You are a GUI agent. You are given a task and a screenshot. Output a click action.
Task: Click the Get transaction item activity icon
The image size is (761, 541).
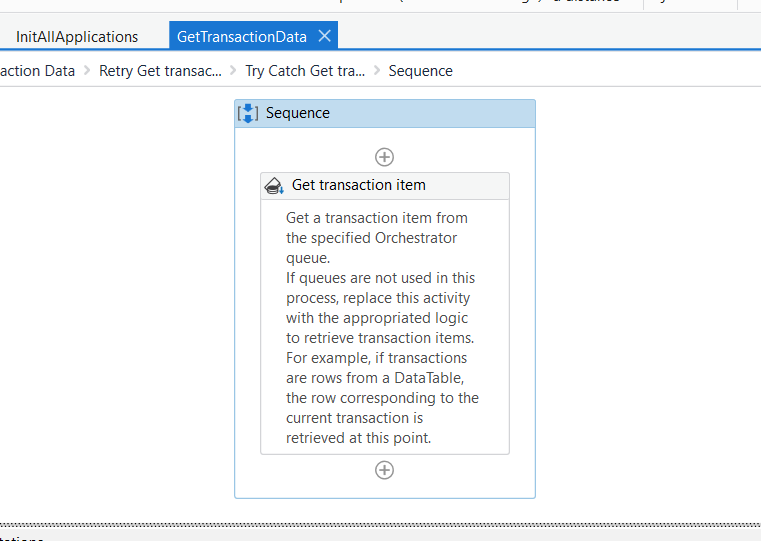tap(274, 185)
